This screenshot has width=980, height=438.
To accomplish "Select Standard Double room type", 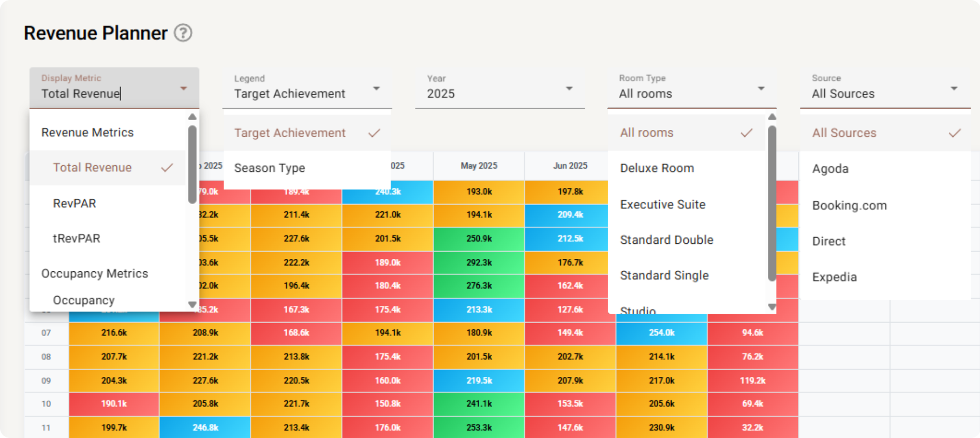I will (666, 240).
